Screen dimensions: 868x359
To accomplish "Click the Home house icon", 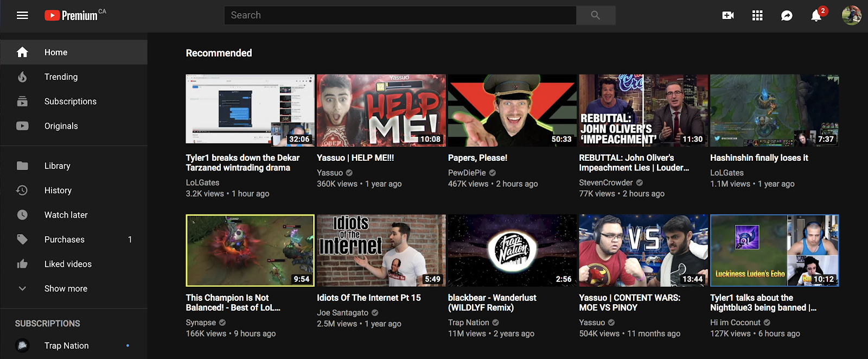I will click(22, 52).
